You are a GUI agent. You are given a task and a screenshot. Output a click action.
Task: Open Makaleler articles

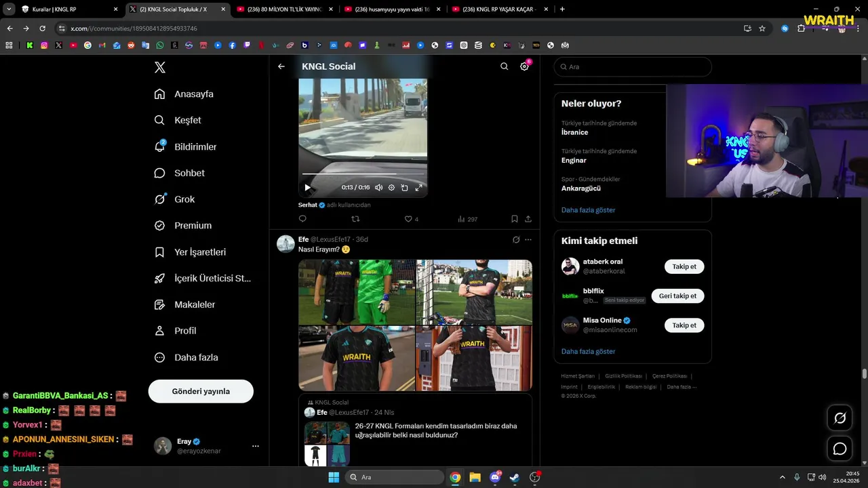pyautogui.click(x=184, y=304)
